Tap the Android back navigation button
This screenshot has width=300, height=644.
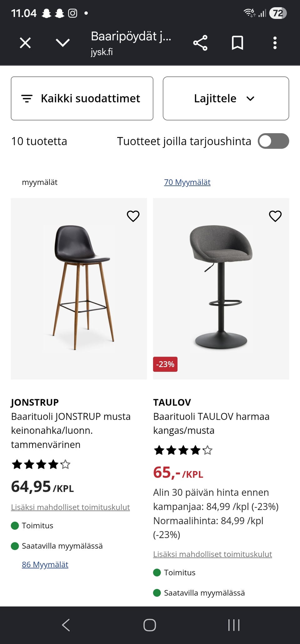point(66,625)
